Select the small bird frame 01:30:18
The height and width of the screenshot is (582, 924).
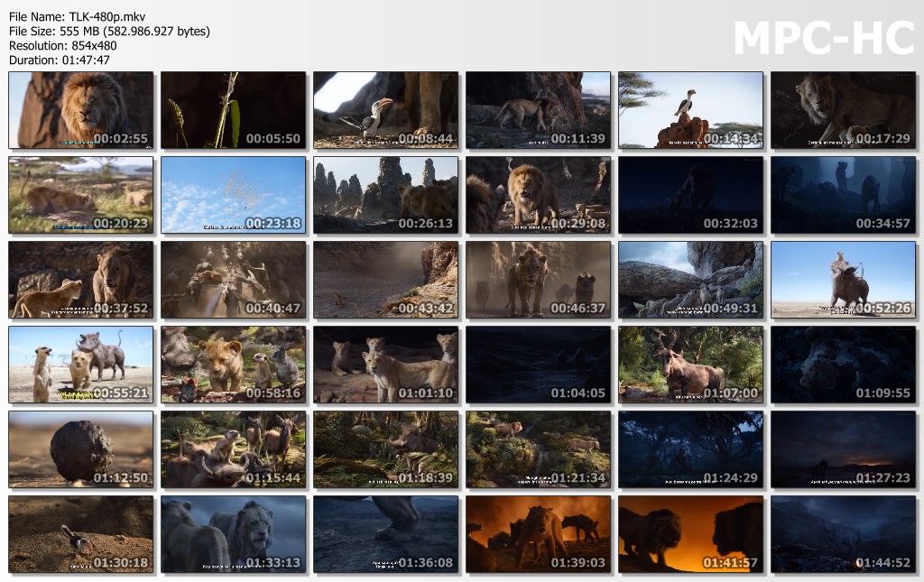(x=80, y=534)
